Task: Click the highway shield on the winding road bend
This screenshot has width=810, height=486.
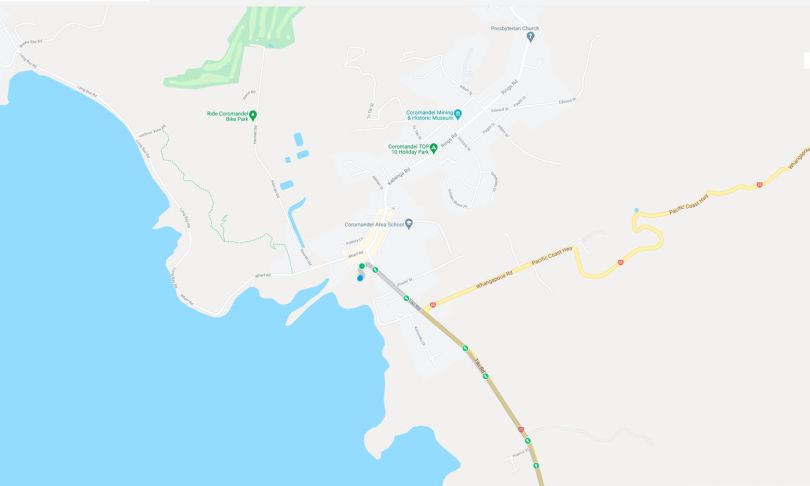Action: [x=620, y=262]
